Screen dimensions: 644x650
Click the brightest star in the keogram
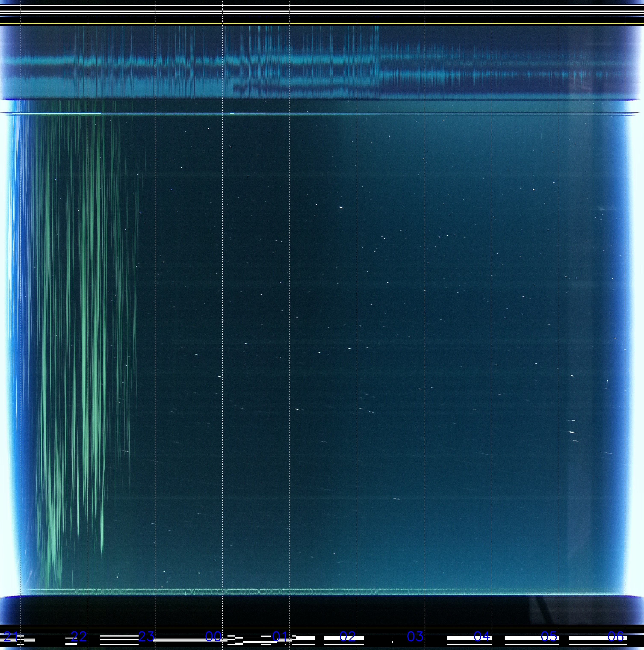tap(341, 208)
